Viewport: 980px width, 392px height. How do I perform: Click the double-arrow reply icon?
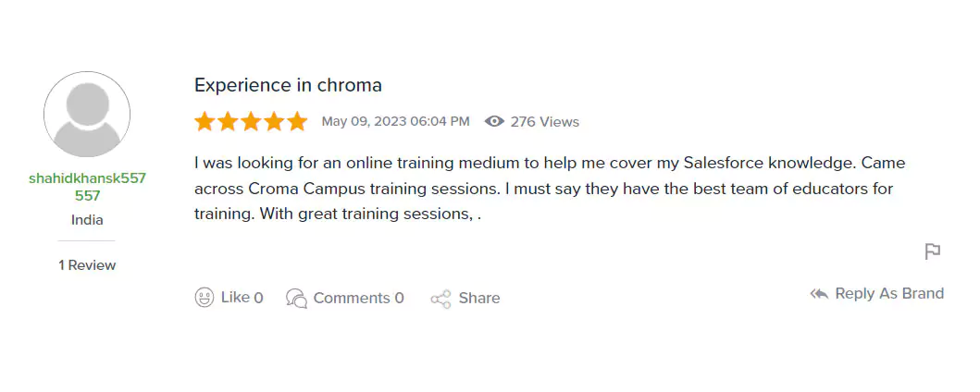point(819,294)
